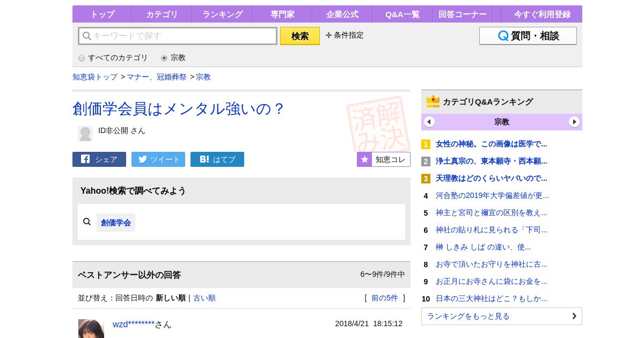Open the 今すぐ利用登録 tab

[x=541, y=14]
